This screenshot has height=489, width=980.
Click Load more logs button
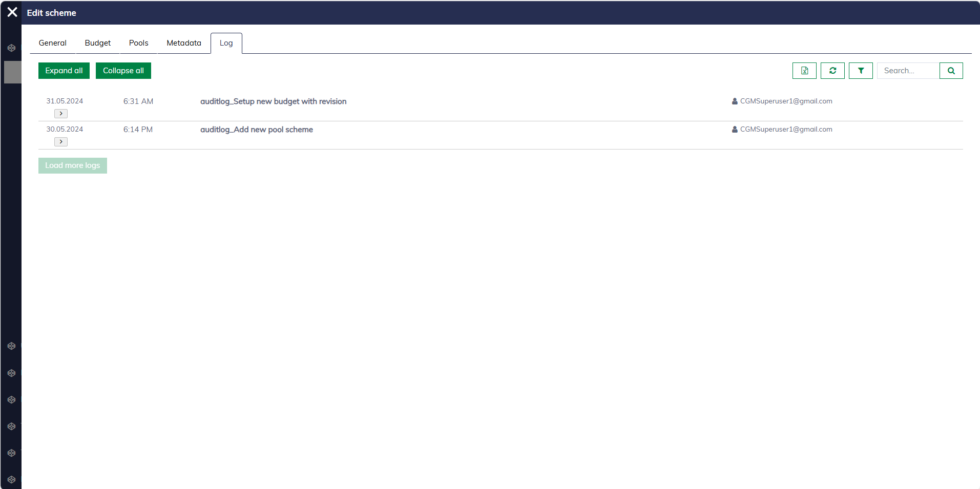pos(73,165)
